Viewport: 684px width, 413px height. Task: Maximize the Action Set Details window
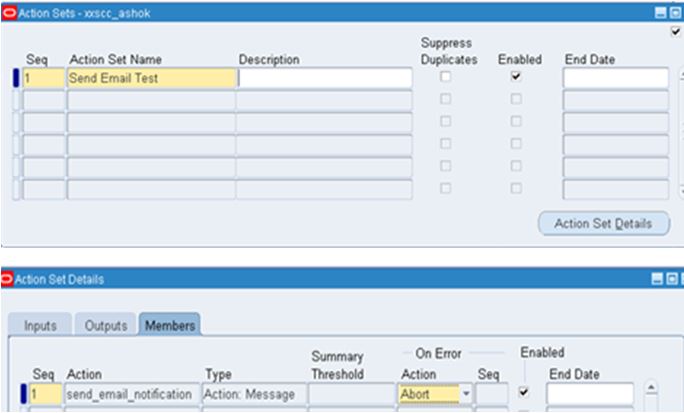coord(672,279)
